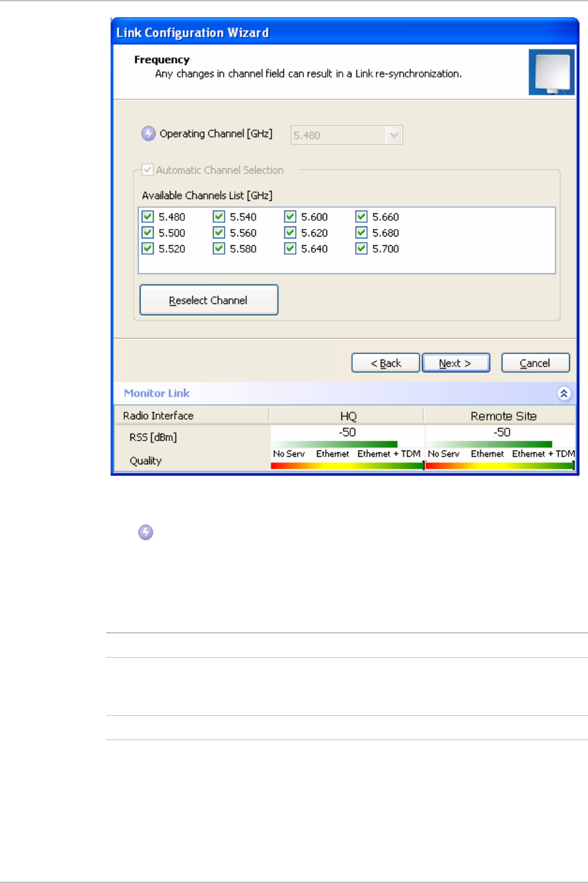The width and height of the screenshot is (588, 883).
Task: Uncheck the 5.560 channel
Action: click(218, 233)
